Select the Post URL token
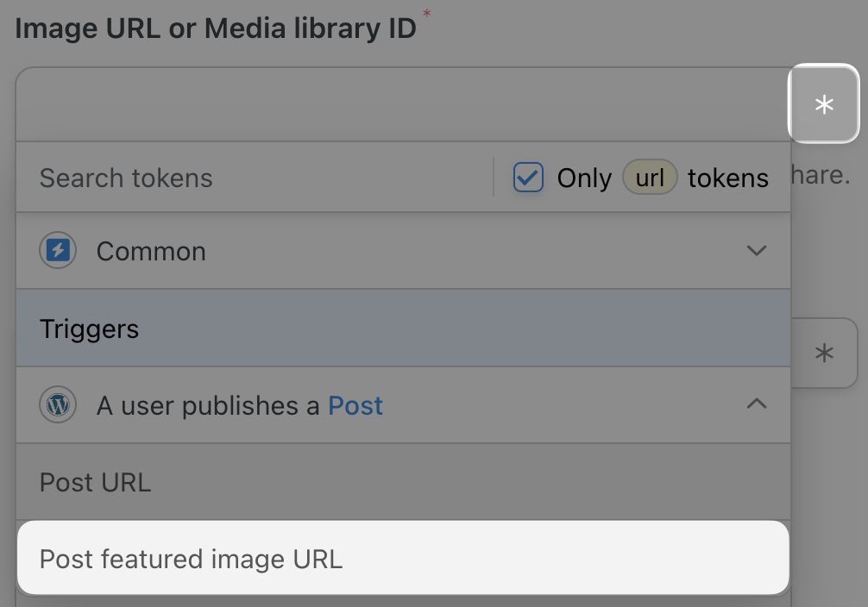The image size is (868, 607). tap(96, 482)
